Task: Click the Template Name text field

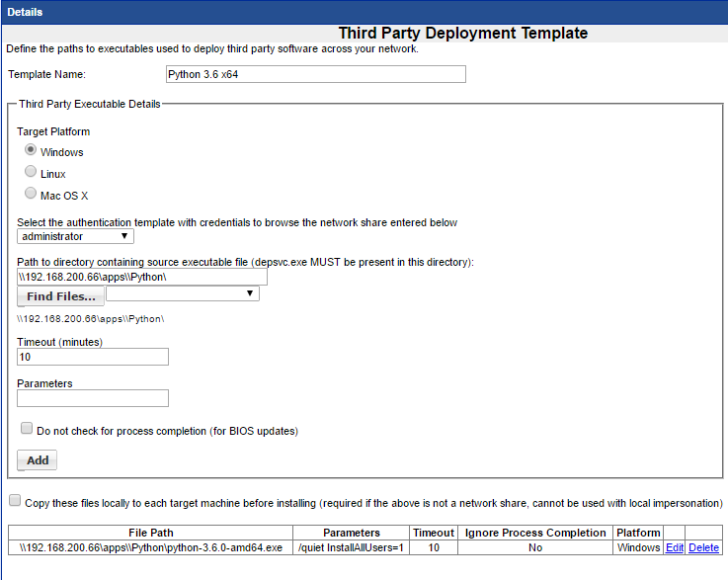Action: [315, 74]
